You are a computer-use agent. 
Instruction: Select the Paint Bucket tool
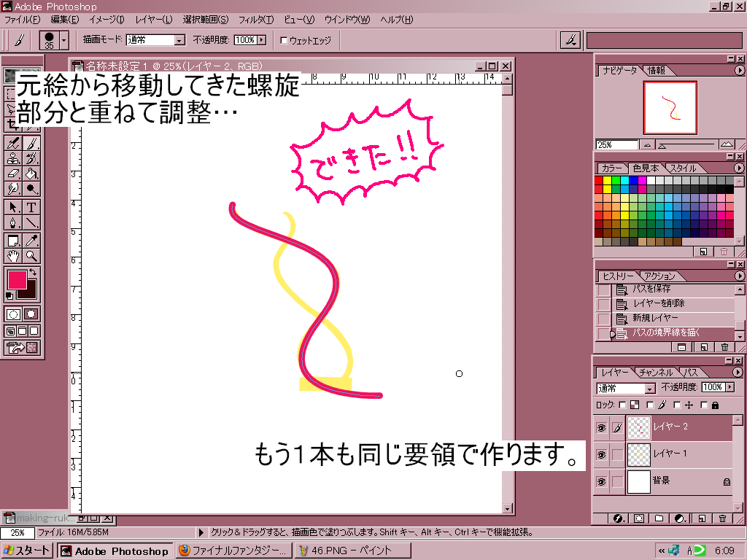click(31, 174)
